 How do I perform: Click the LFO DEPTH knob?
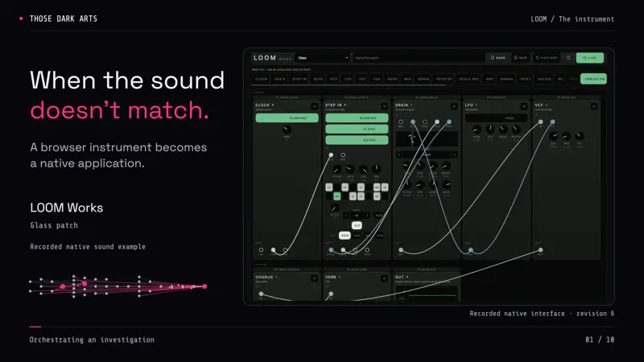516,130
